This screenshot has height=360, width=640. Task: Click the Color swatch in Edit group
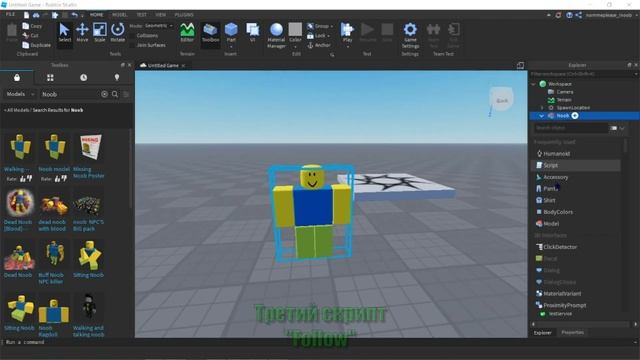(295, 30)
